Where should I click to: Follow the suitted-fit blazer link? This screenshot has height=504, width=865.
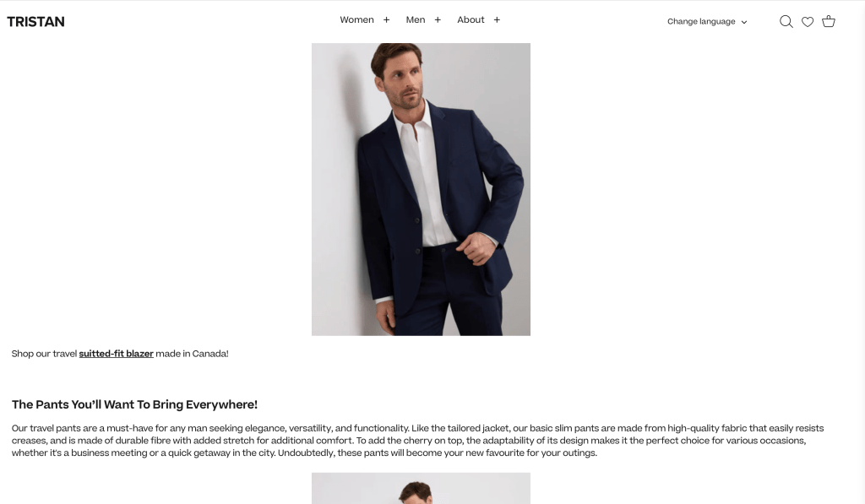[116, 354]
